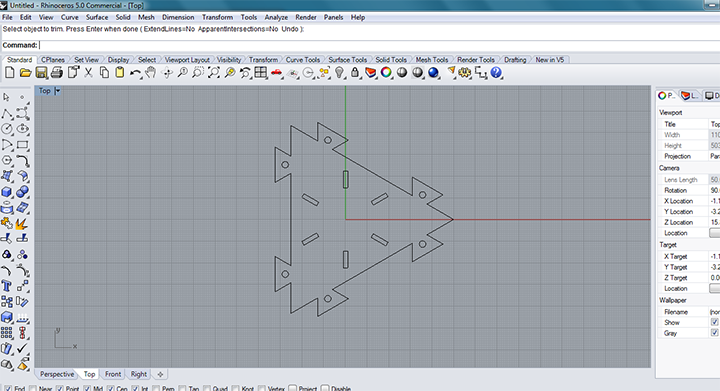Add a new viewport tab with the plus
This screenshot has height=391, width=720.
[160, 374]
